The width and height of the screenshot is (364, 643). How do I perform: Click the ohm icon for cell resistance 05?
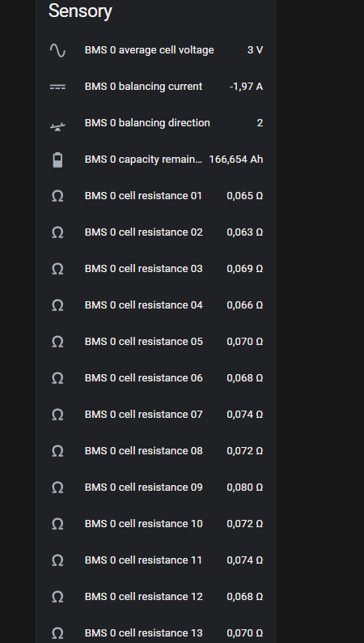coord(57,342)
